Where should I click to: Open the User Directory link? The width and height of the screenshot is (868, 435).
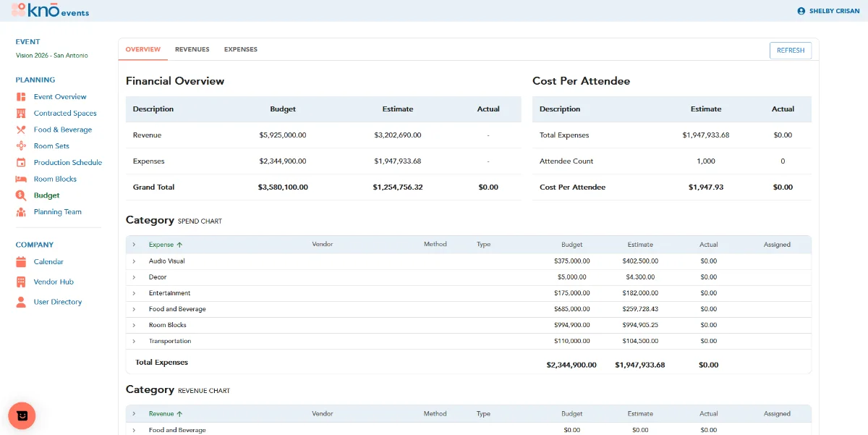tap(58, 302)
